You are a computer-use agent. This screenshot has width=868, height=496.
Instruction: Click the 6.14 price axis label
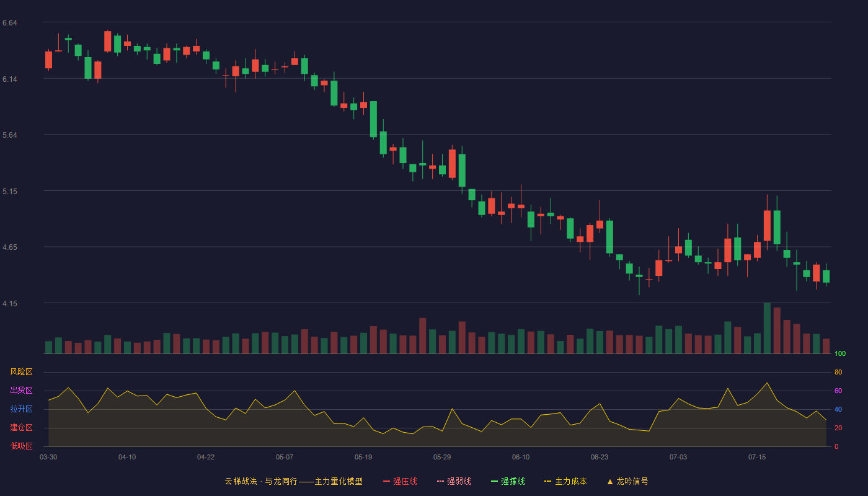coord(9,79)
